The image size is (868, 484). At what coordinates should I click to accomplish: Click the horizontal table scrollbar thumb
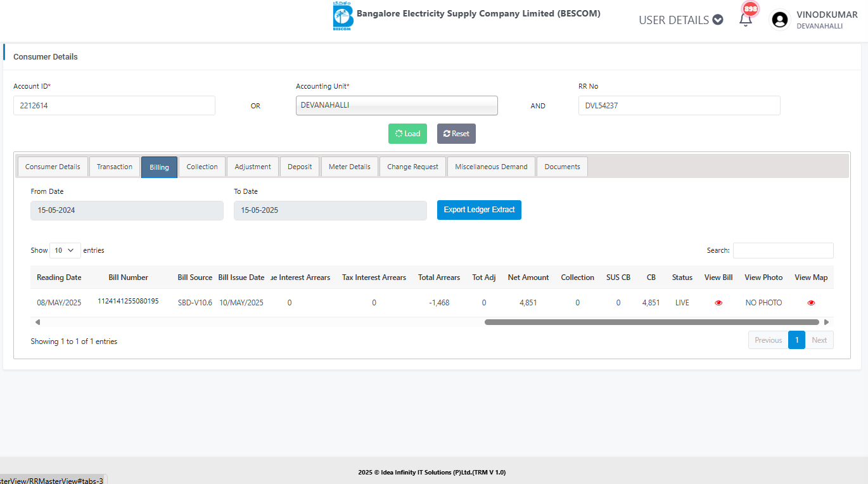pos(652,322)
